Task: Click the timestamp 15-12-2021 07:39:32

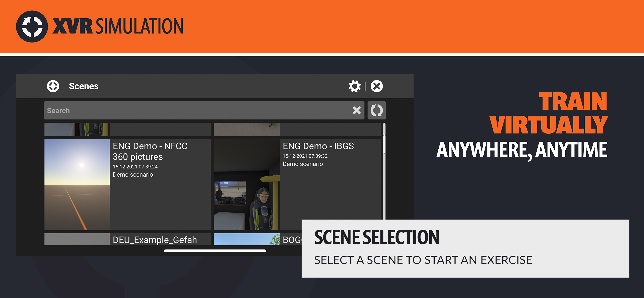Action: 305,156
